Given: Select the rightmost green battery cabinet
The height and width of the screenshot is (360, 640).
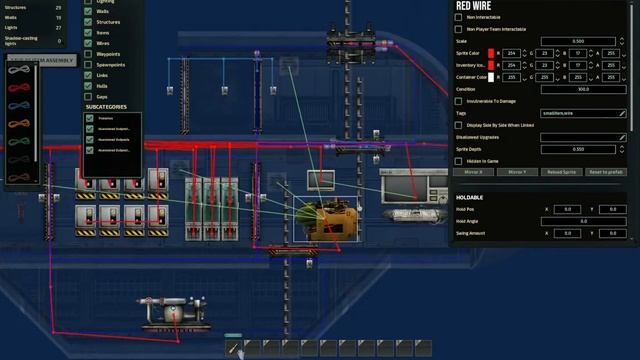Looking at the screenshot, I should click(x=230, y=209).
